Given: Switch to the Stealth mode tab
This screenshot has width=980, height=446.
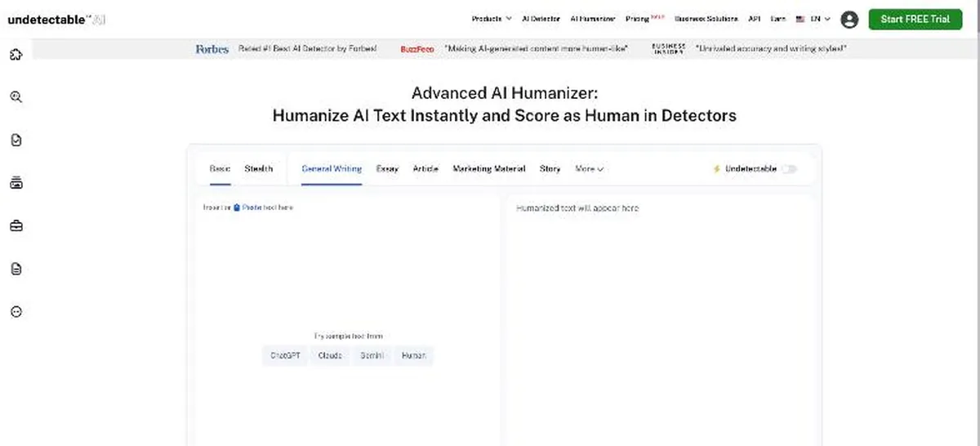Looking at the screenshot, I should 259,169.
